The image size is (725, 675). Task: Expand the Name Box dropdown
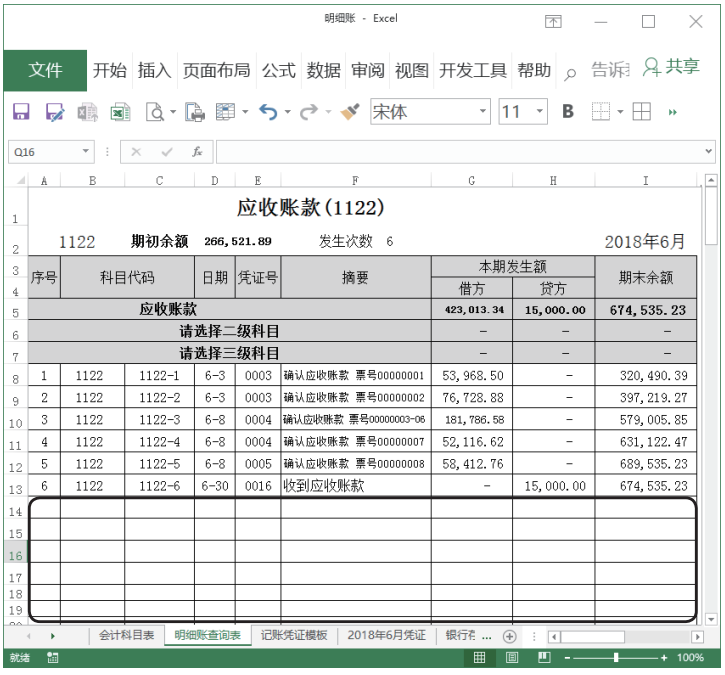pyautogui.click(x=86, y=152)
